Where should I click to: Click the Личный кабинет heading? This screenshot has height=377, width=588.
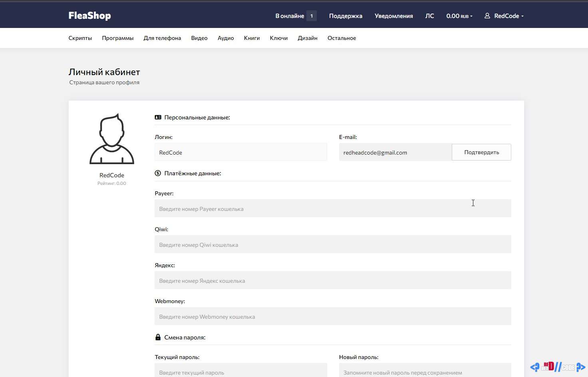(x=104, y=72)
